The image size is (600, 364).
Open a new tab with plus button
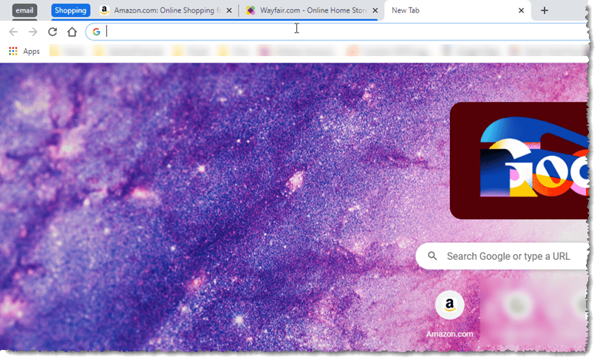coord(545,10)
